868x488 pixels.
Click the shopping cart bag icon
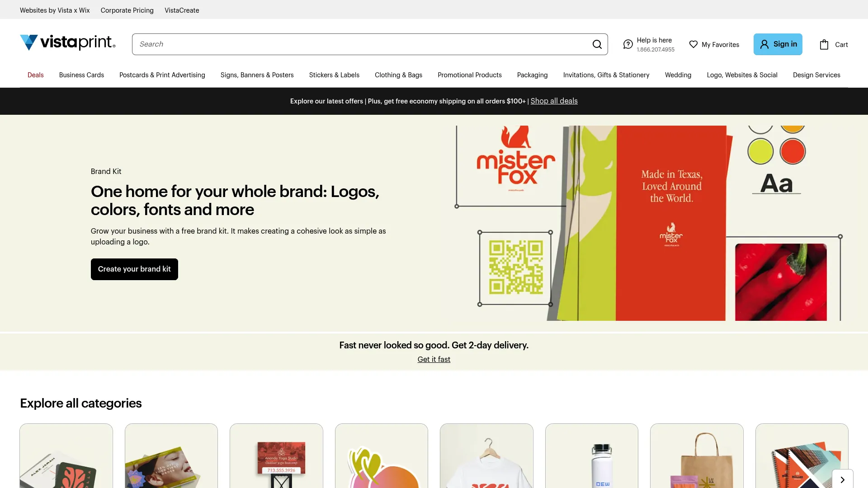tap(824, 44)
